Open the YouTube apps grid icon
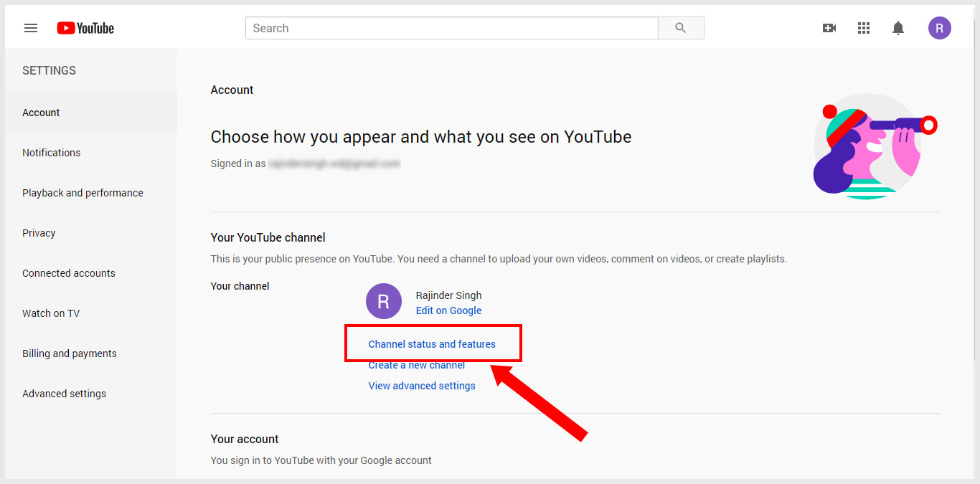This screenshot has width=980, height=484. [864, 28]
